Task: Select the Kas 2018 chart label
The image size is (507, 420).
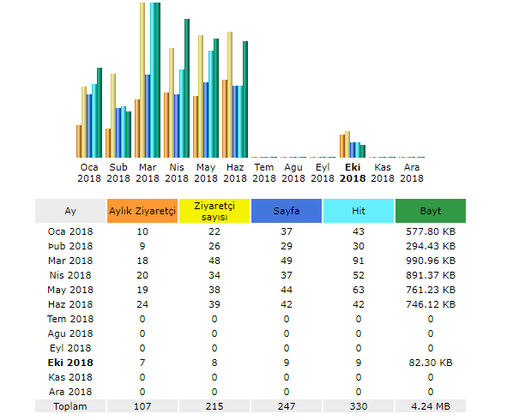Action: (x=383, y=173)
